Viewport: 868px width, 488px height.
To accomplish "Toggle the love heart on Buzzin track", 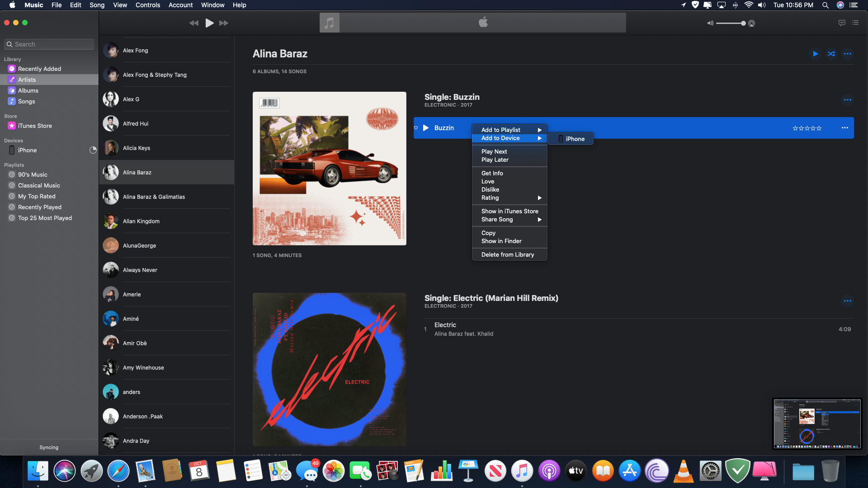I will (416, 128).
